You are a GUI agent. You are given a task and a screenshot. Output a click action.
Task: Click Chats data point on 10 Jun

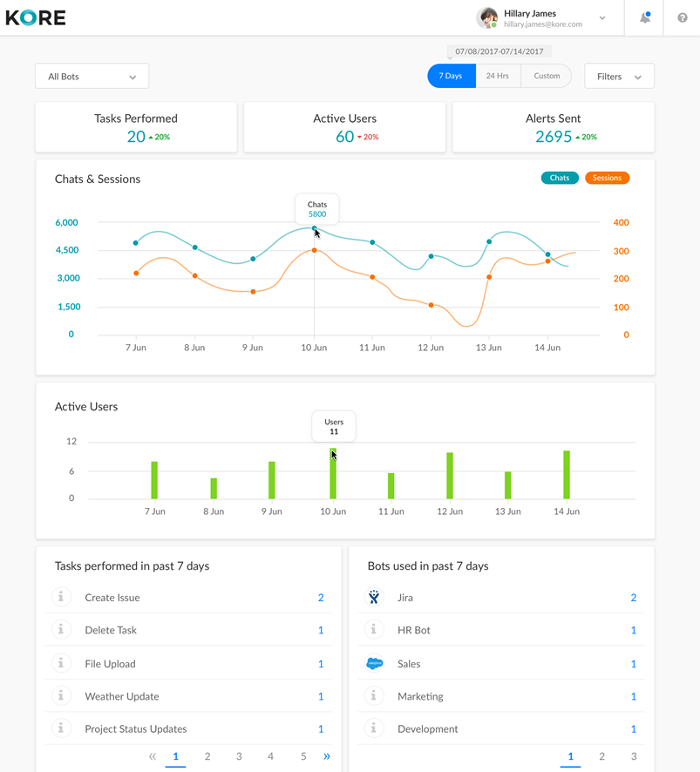click(x=315, y=228)
